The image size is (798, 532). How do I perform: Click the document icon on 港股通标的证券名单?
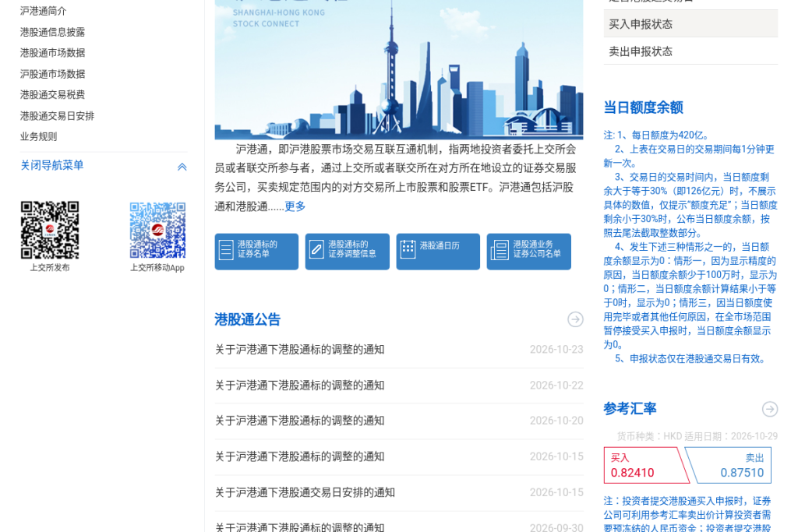226,250
